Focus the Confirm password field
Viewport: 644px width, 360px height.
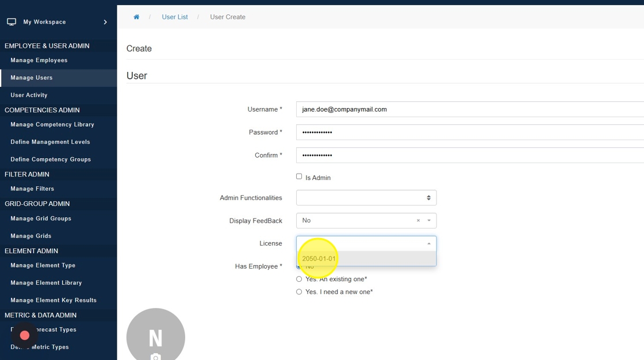coord(469,155)
